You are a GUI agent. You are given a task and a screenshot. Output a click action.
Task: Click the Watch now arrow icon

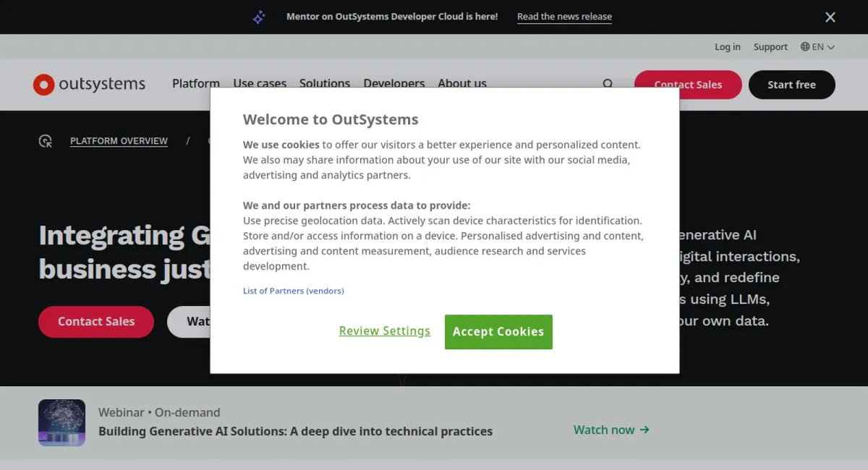(644, 430)
